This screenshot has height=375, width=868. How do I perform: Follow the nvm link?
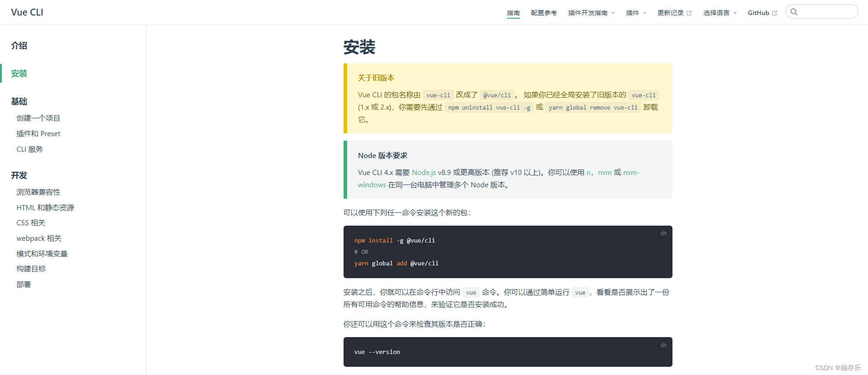coord(605,173)
